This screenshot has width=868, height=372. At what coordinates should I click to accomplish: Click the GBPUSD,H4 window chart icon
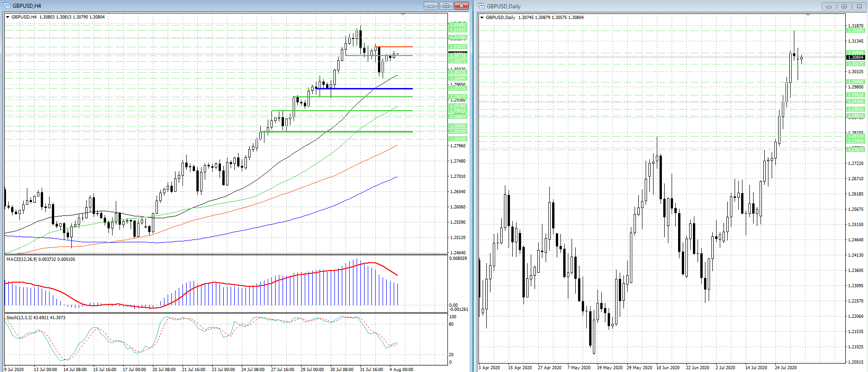pos(7,6)
